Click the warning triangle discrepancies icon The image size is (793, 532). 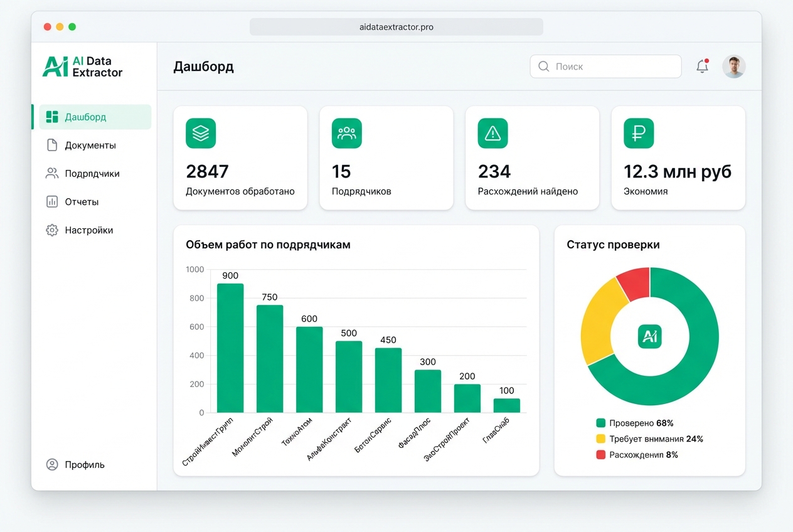click(492, 133)
